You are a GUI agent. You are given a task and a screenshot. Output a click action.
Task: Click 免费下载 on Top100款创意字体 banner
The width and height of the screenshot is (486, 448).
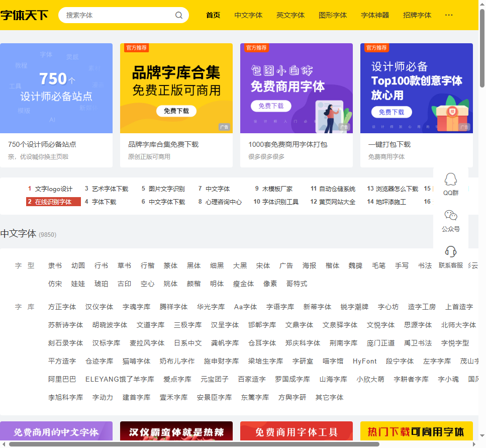pyautogui.click(x=392, y=112)
